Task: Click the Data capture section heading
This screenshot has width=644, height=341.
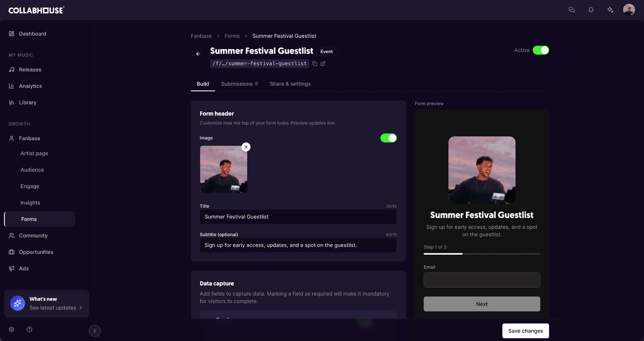Action: 217,284
